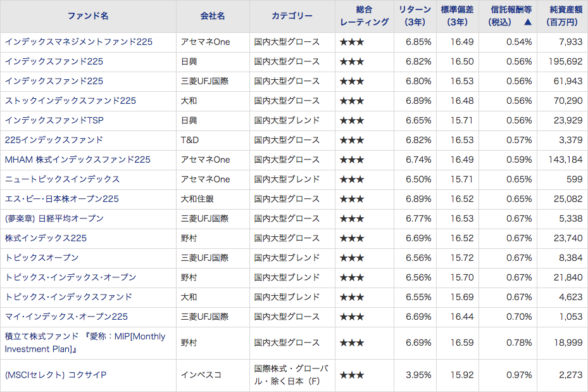Click the sort triangle in 信託報酬等 header
Viewport: 588px width, 392px height.
click(x=528, y=22)
